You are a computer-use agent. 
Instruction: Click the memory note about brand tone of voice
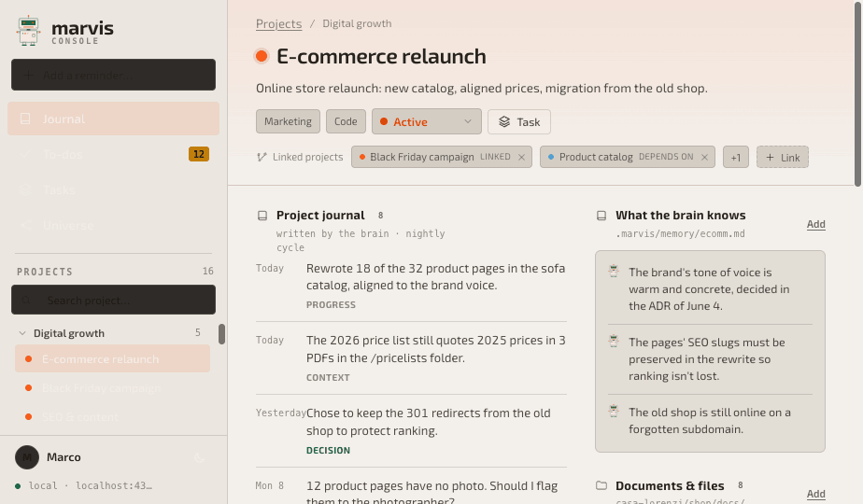710,289
